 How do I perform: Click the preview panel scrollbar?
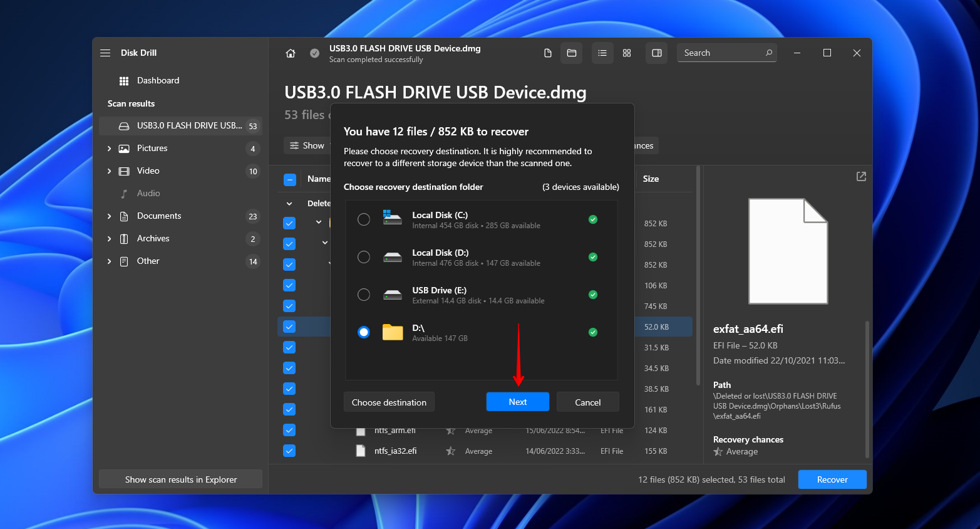click(x=867, y=389)
